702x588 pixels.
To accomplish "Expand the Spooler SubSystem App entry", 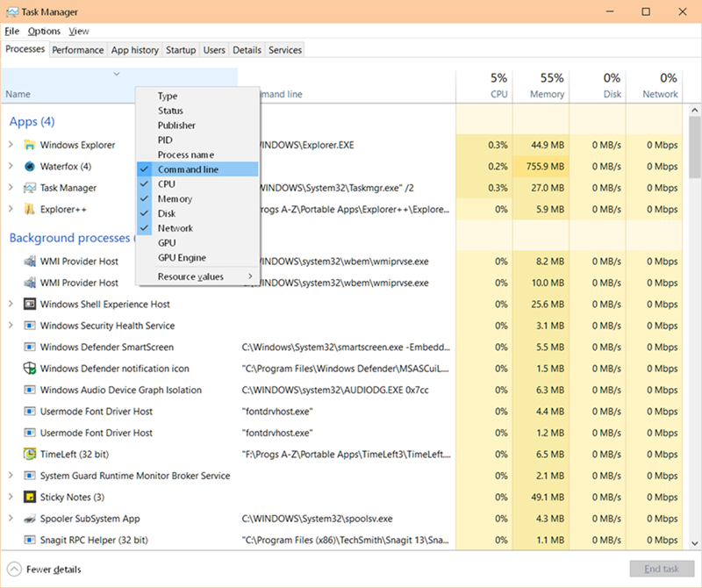I will pos(11,518).
